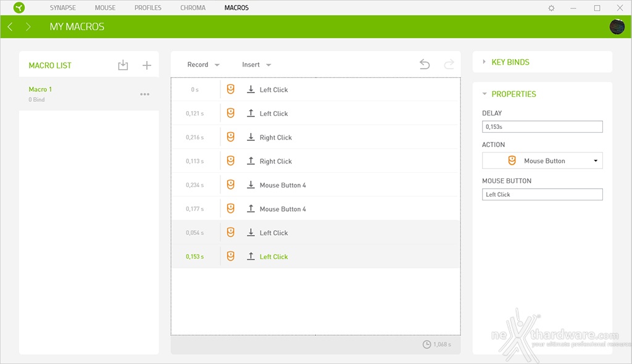Screen dimensions: 632x364
Task: Click the mouse icon in the 0 s row
Action: tap(231, 89)
